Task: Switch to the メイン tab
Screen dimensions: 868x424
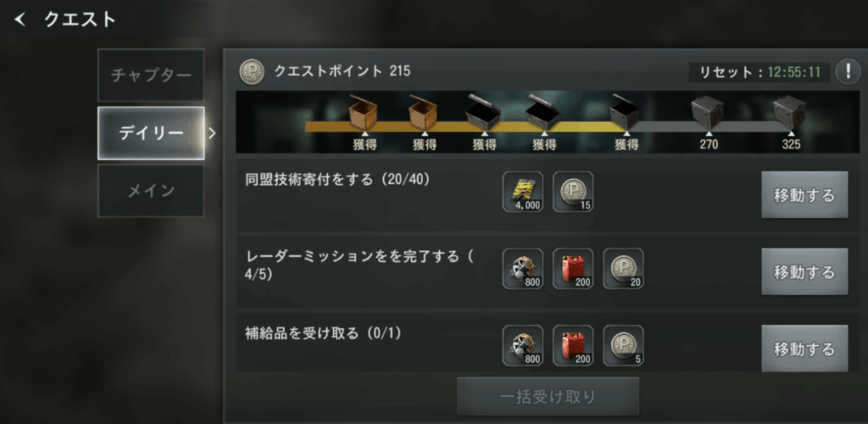Action: coord(151,191)
